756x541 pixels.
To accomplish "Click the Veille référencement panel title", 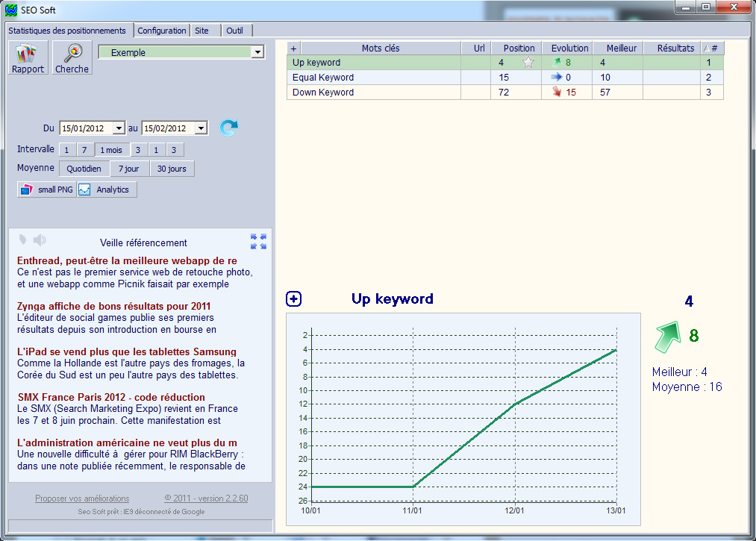I will pos(143,243).
